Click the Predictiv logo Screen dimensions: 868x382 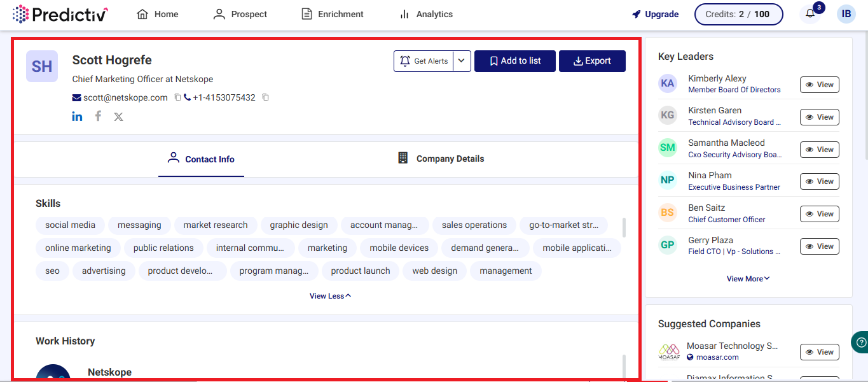pos(60,14)
